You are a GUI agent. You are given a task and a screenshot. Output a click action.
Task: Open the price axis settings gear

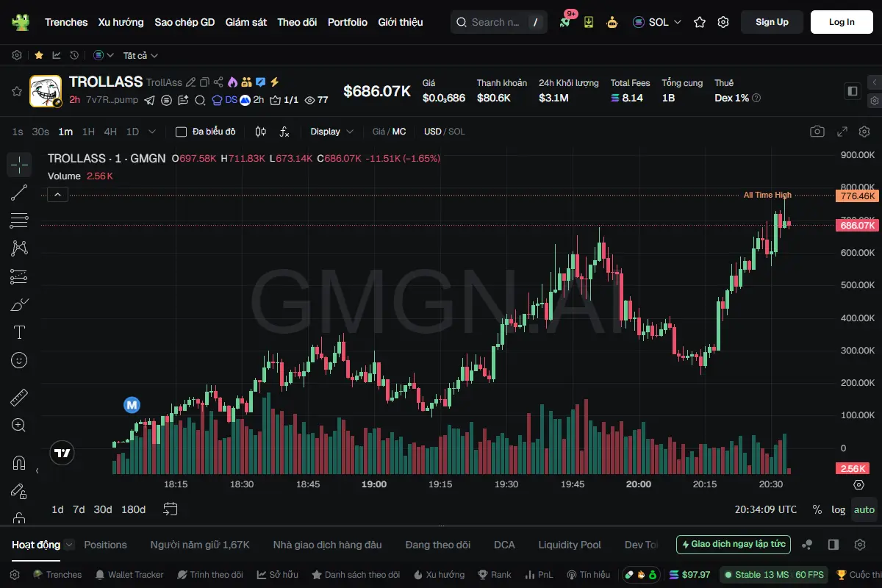point(858,484)
